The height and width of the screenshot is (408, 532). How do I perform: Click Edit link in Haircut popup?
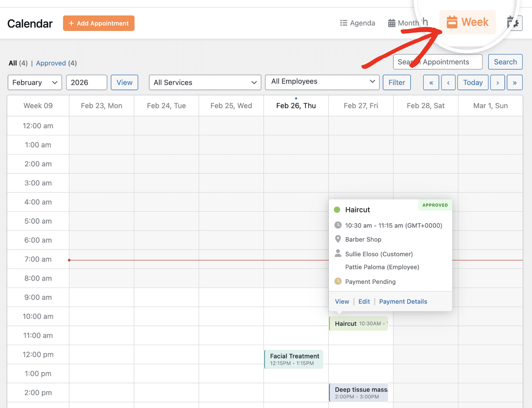coord(364,302)
